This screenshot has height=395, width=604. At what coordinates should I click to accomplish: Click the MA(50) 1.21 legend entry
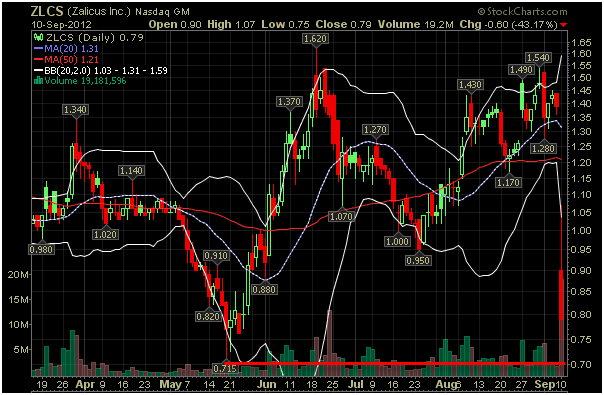(x=66, y=59)
